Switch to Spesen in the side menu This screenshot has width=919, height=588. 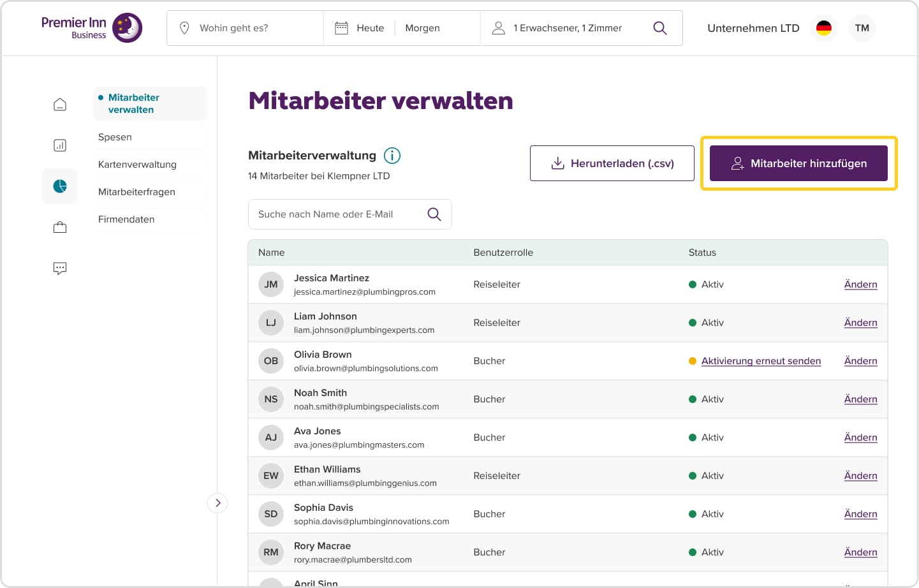tap(115, 136)
